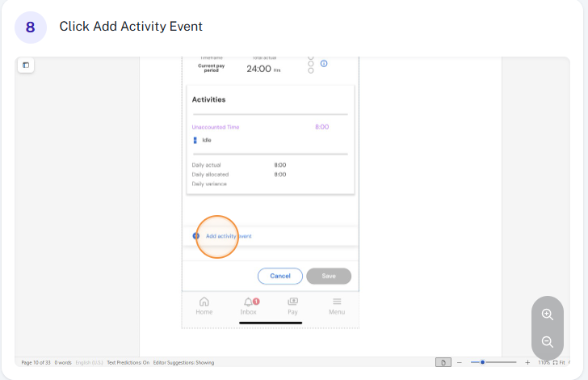Image resolution: width=588 pixels, height=380 pixels.
Task: Toggle Text Predictions On status
Action: (x=128, y=363)
